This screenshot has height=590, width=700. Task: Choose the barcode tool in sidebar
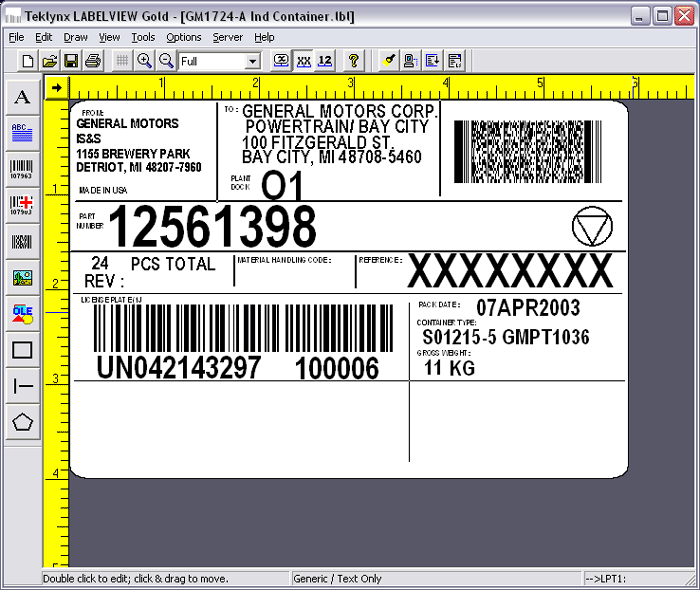coord(22,169)
